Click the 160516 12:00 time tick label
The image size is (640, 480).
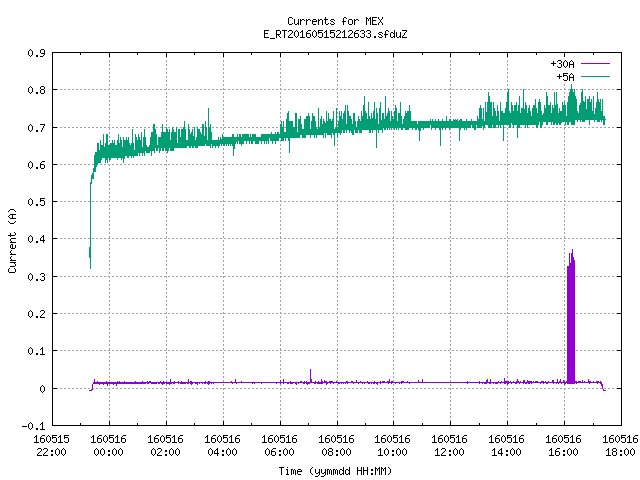coord(449,445)
